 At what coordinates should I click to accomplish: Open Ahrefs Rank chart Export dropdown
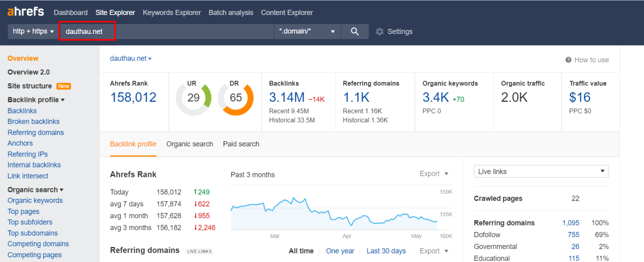(x=434, y=174)
